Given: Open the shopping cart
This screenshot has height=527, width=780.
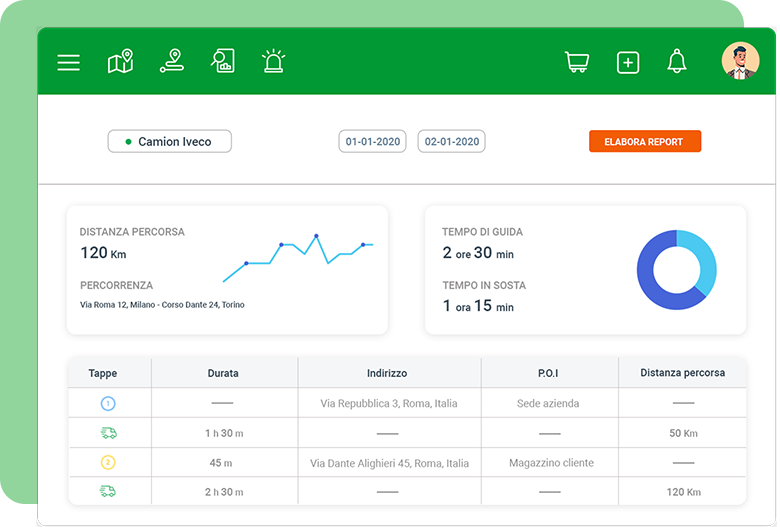Looking at the screenshot, I should click(577, 62).
